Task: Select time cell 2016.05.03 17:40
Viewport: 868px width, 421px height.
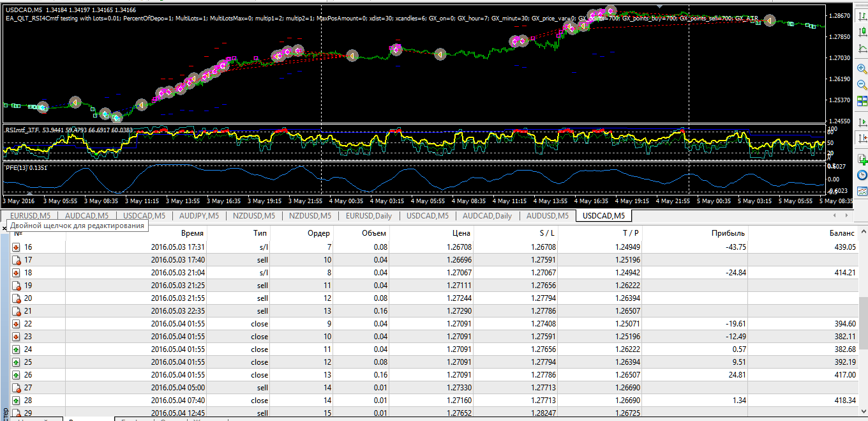Action: tap(178, 260)
